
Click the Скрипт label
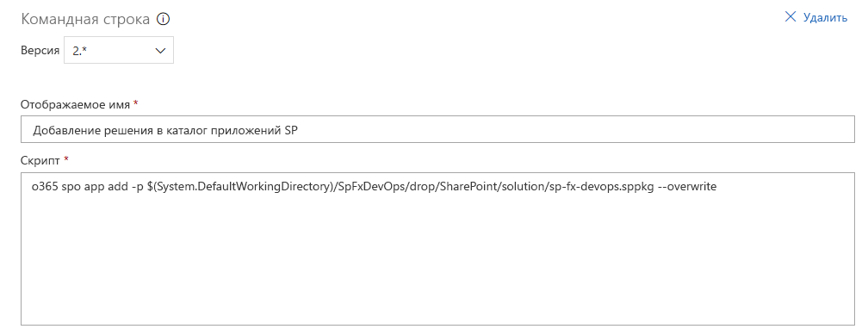(40, 160)
